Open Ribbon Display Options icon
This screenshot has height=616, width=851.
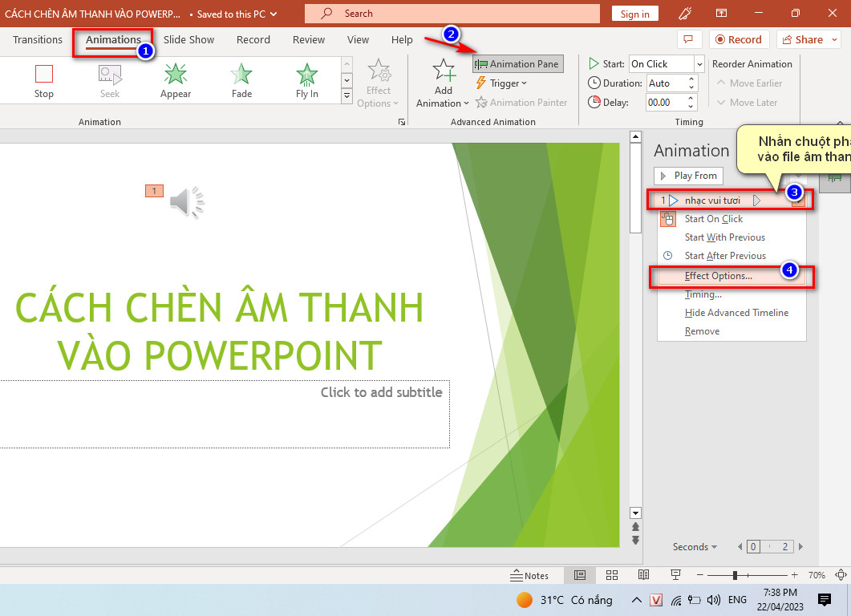721,14
